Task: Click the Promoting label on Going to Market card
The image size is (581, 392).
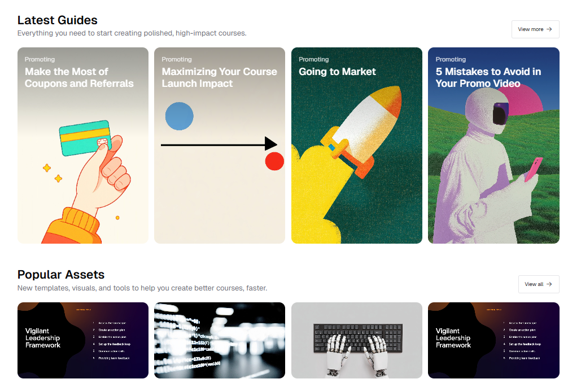Action: click(313, 59)
